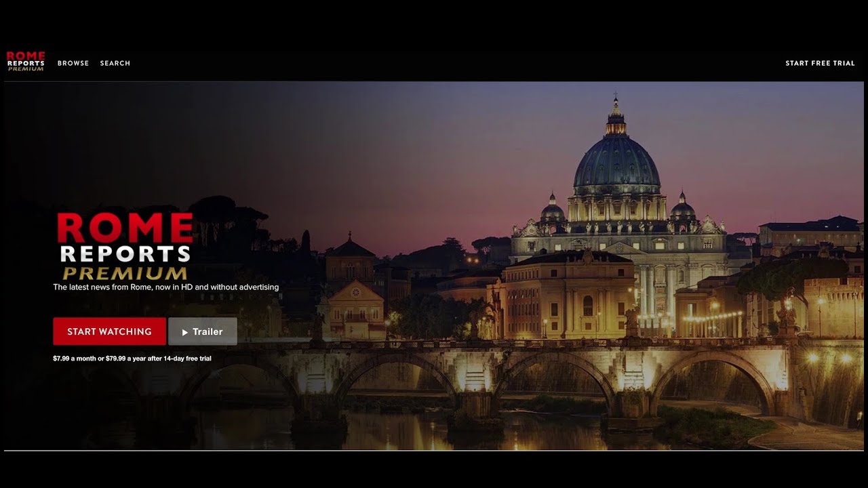Select the subscription pricing text below buttons
The width and height of the screenshot is (868, 488).
[x=132, y=358]
